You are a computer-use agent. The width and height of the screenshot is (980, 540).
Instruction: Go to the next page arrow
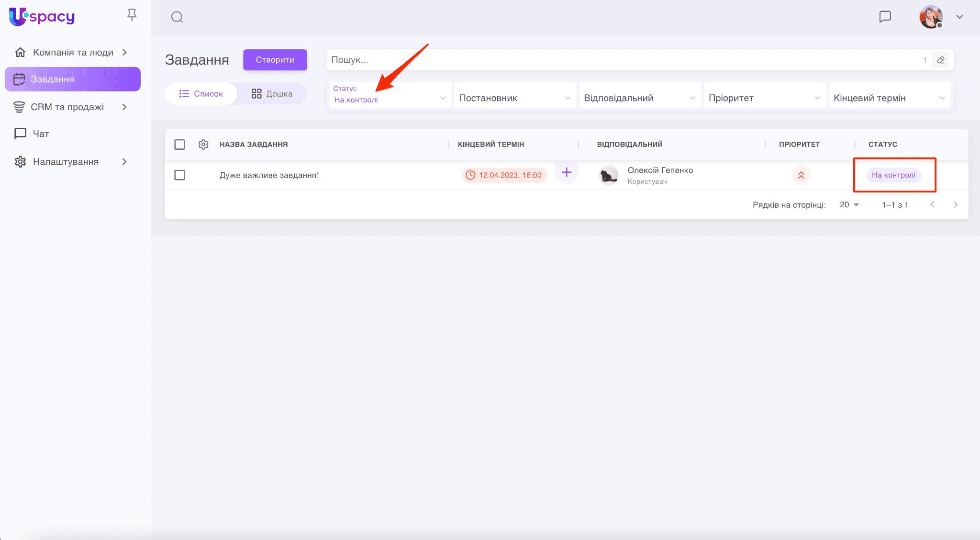[955, 205]
